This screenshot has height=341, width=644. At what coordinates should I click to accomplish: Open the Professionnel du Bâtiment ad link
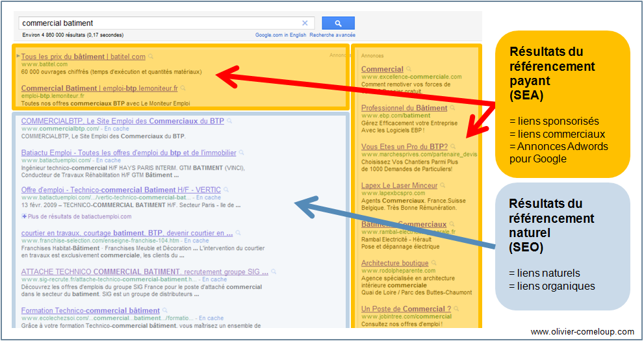(404, 108)
